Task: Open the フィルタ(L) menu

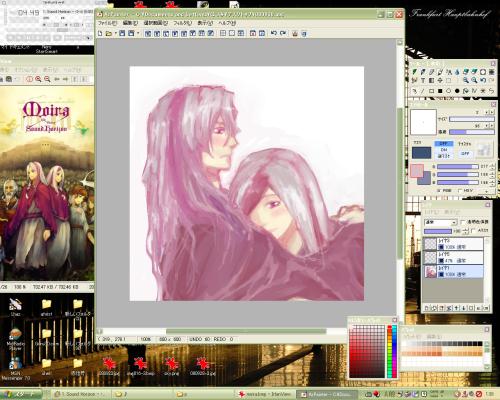Action: [183, 23]
